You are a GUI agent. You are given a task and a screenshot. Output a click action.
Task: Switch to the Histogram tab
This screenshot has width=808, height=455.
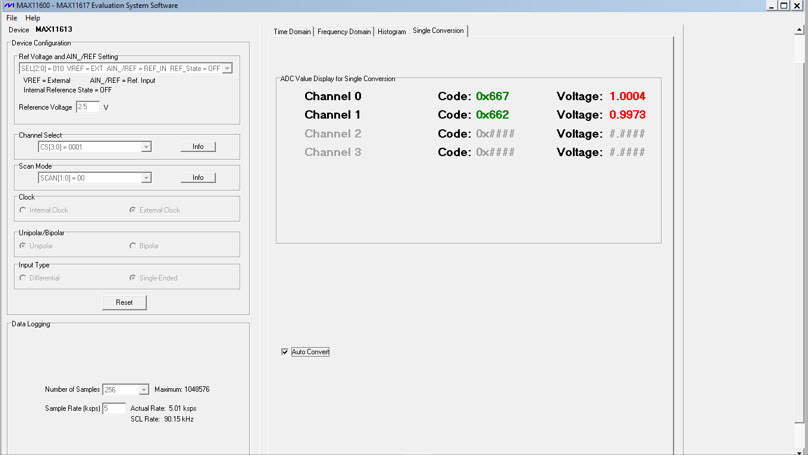(x=392, y=31)
